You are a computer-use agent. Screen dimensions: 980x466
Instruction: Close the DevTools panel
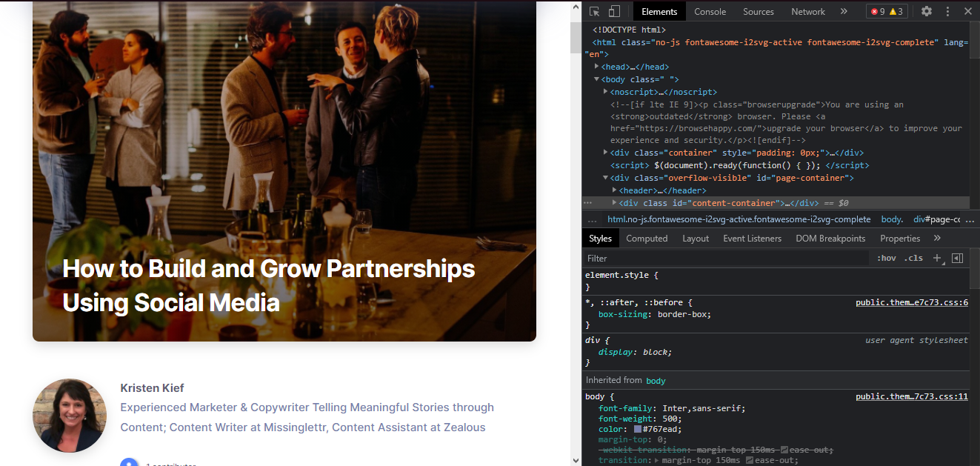(967, 11)
